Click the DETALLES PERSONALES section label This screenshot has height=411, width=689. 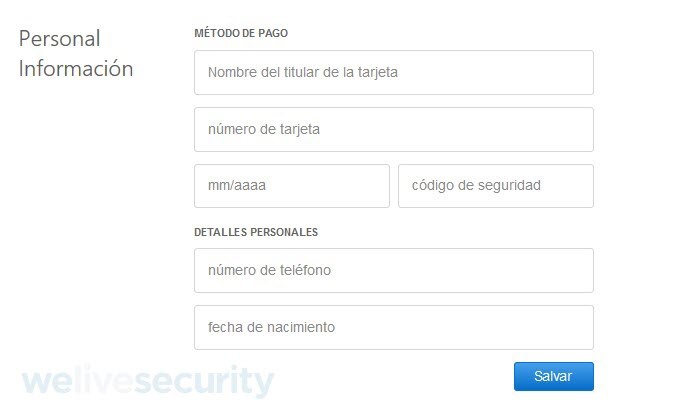point(256,232)
